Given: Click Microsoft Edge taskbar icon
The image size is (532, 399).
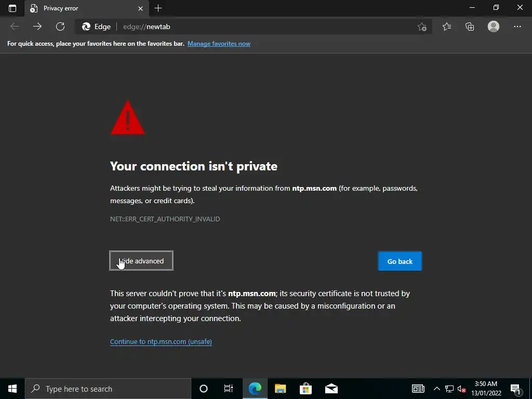Looking at the screenshot, I should click(255, 389).
